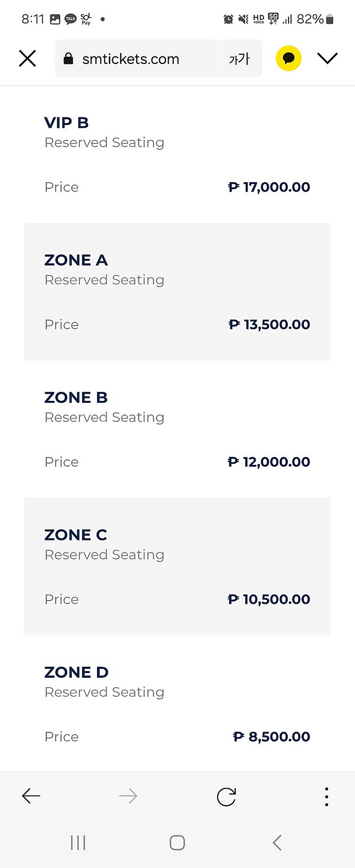Tap the Android system back chevron

(277, 842)
